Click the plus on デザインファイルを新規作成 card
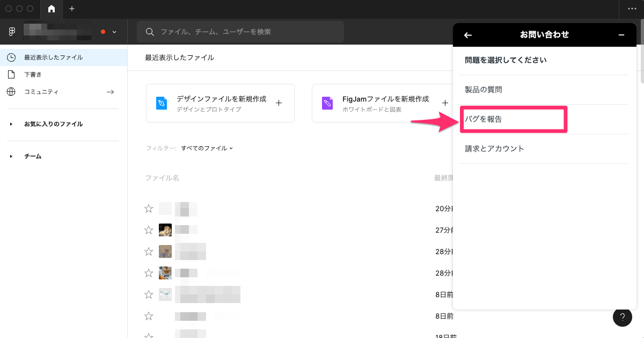Viewport: 644px width, 338px height. pyautogui.click(x=279, y=103)
